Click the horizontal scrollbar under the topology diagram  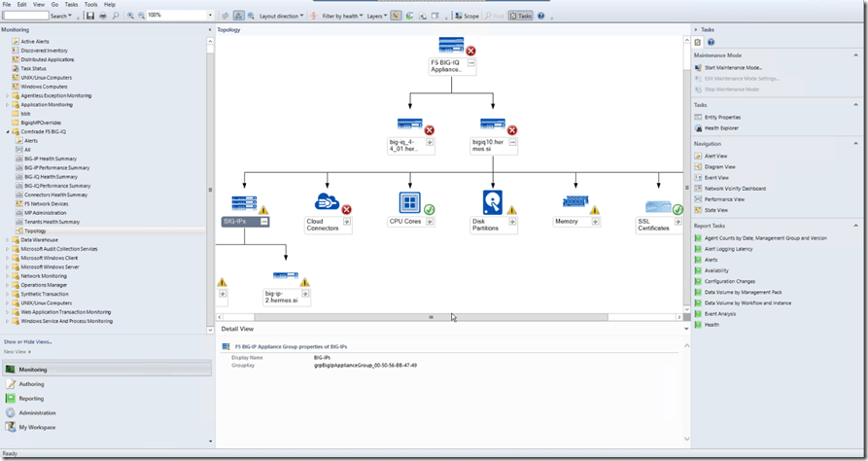pos(431,317)
